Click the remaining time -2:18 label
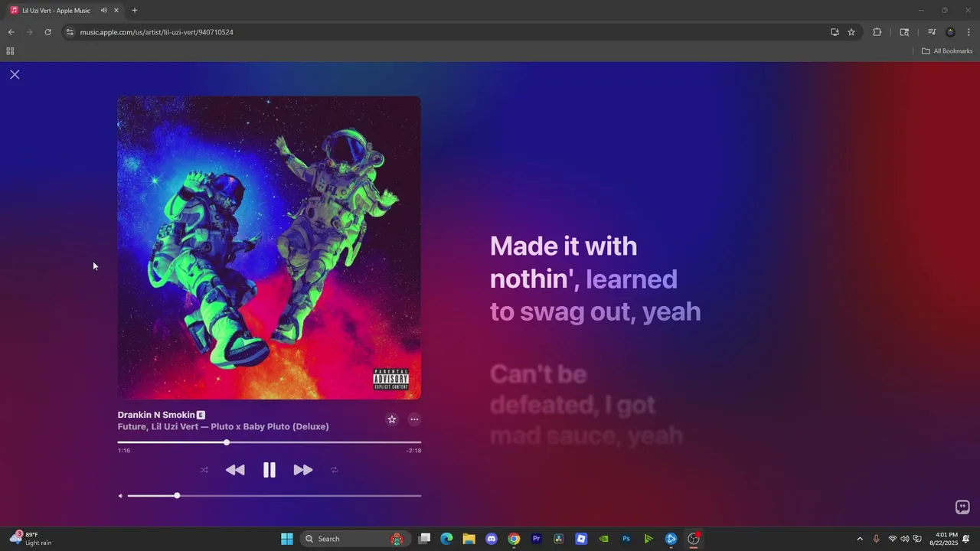Image resolution: width=980 pixels, height=551 pixels. pyautogui.click(x=413, y=451)
